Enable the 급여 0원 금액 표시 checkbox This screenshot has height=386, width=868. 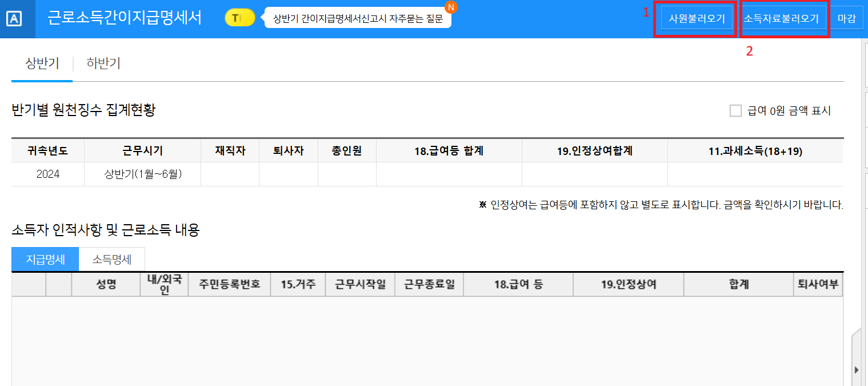735,111
